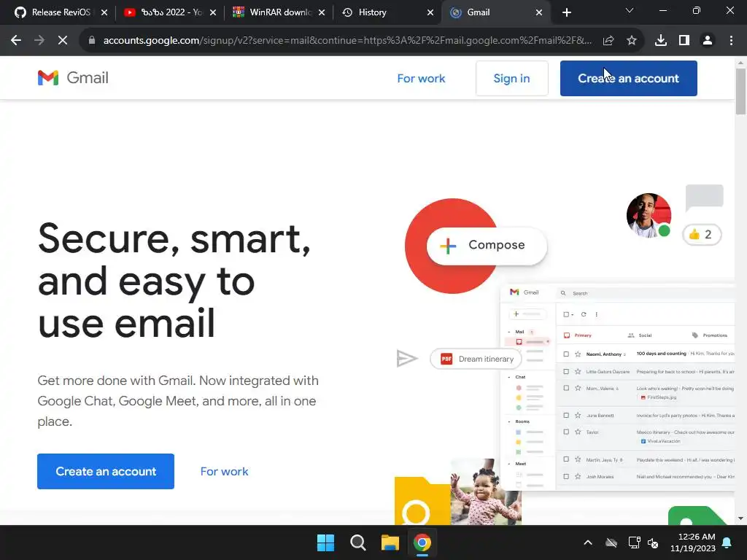Close the WinRAR download tab
Viewport: 747px width, 560px height.
[322, 12]
